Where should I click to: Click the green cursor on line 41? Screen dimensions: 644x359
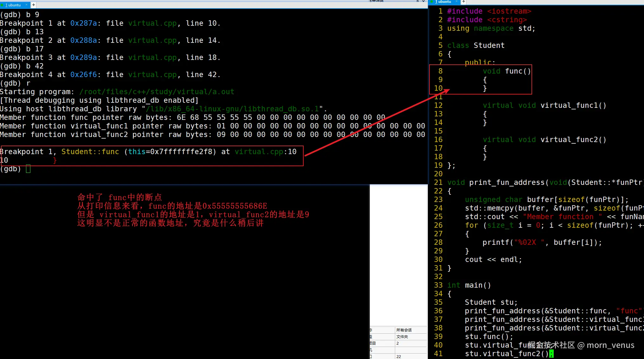[551, 354]
